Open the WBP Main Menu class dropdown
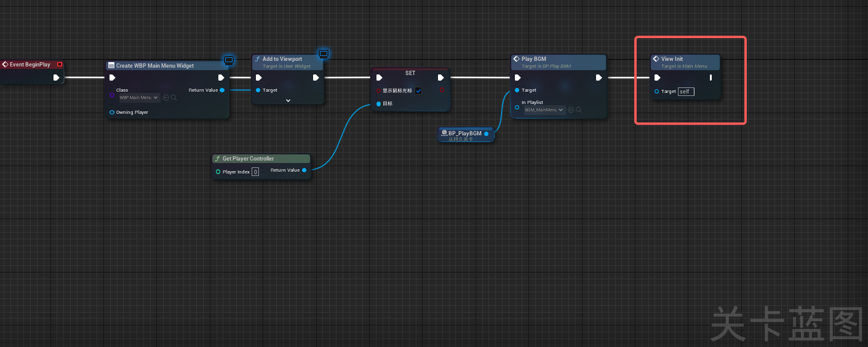The image size is (868, 347). tap(139, 97)
